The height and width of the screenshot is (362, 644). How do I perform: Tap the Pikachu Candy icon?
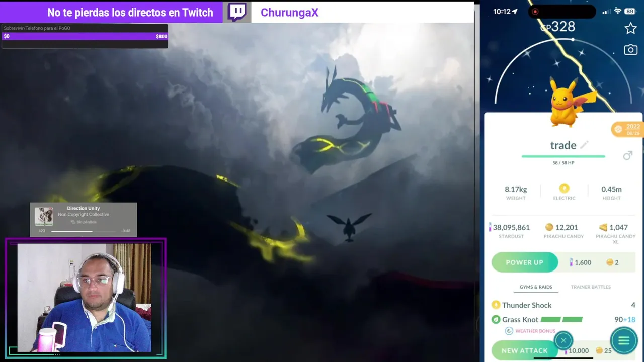click(549, 227)
